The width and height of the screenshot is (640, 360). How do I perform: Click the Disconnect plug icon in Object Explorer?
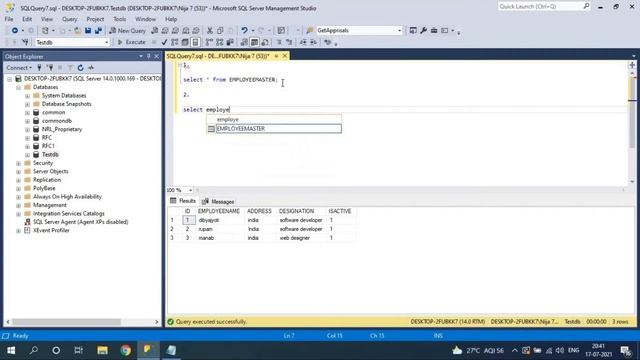[50, 68]
